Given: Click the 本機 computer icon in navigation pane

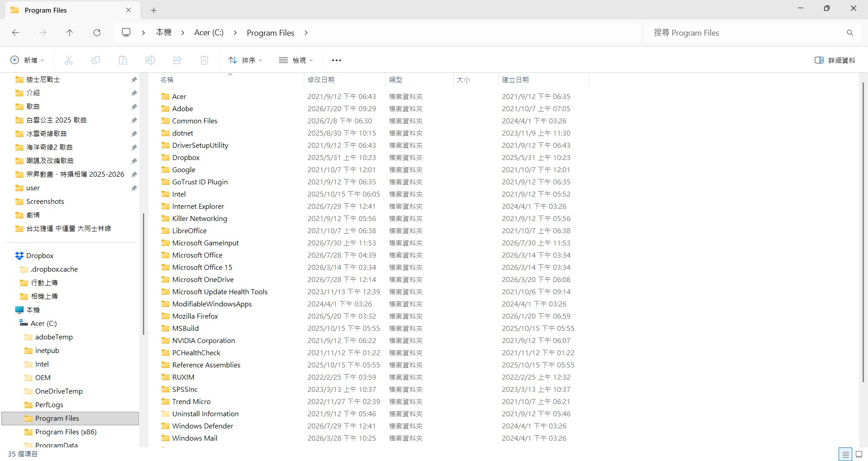Looking at the screenshot, I should (x=19, y=310).
